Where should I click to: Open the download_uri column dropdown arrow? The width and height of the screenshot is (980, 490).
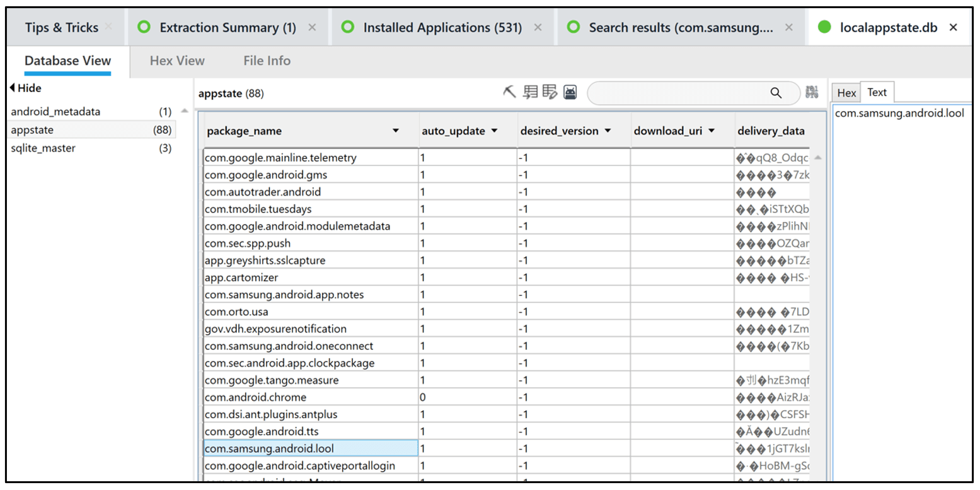(x=712, y=131)
